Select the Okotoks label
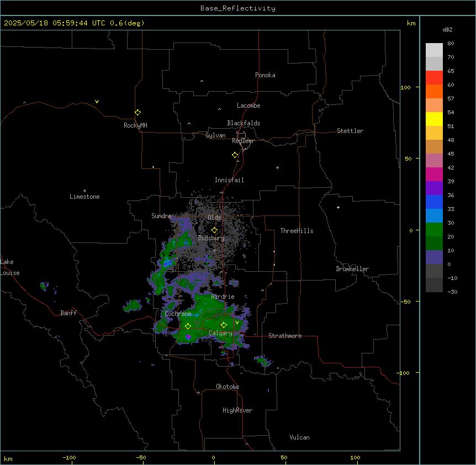476x465 pixels. [228, 387]
